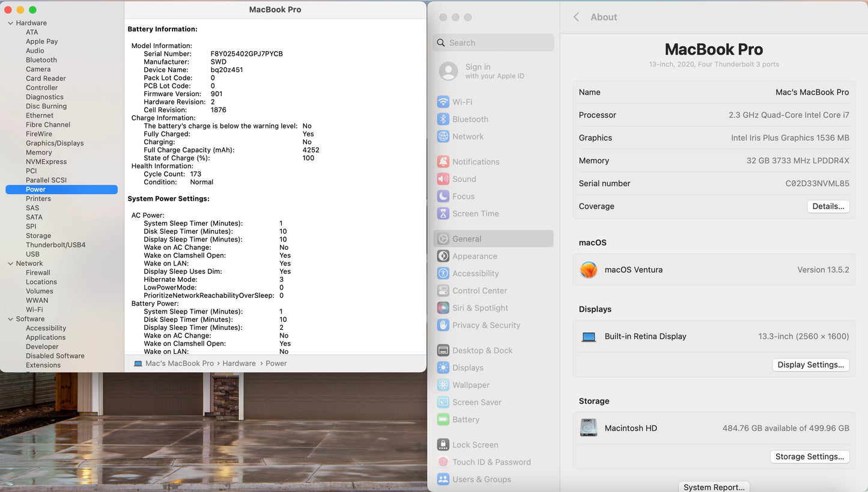Open the Wi-Fi settings icon
Image resolution: width=868 pixels, height=492 pixels.
click(443, 102)
